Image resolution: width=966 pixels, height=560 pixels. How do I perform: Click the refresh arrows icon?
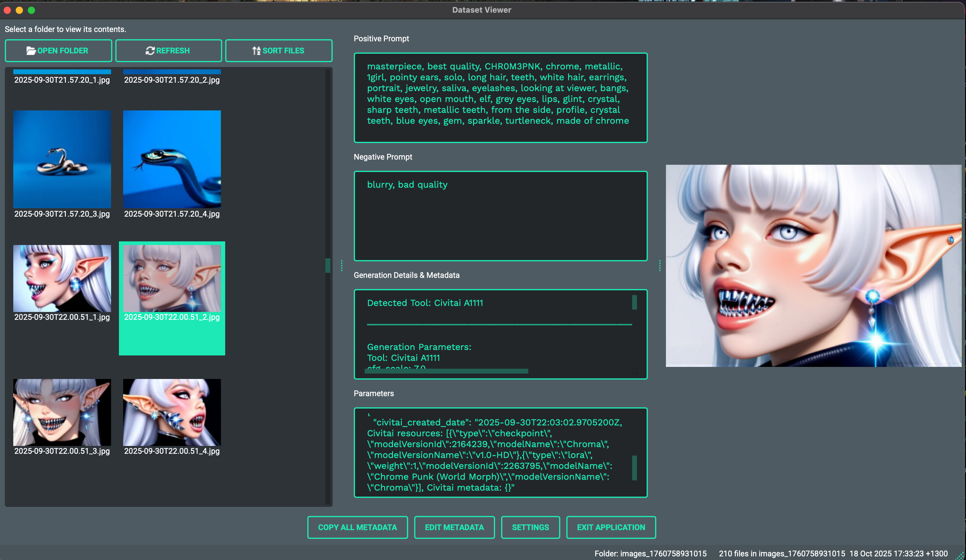(150, 51)
